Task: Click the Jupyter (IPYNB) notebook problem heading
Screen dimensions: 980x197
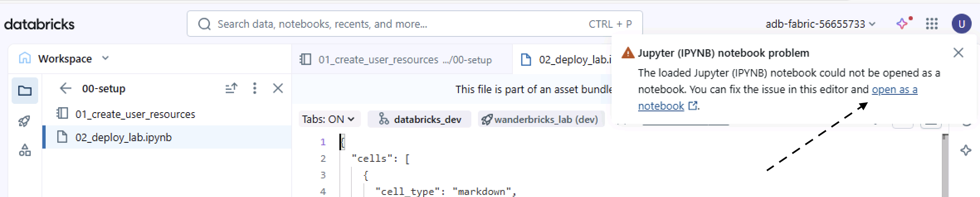Action: [724, 53]
